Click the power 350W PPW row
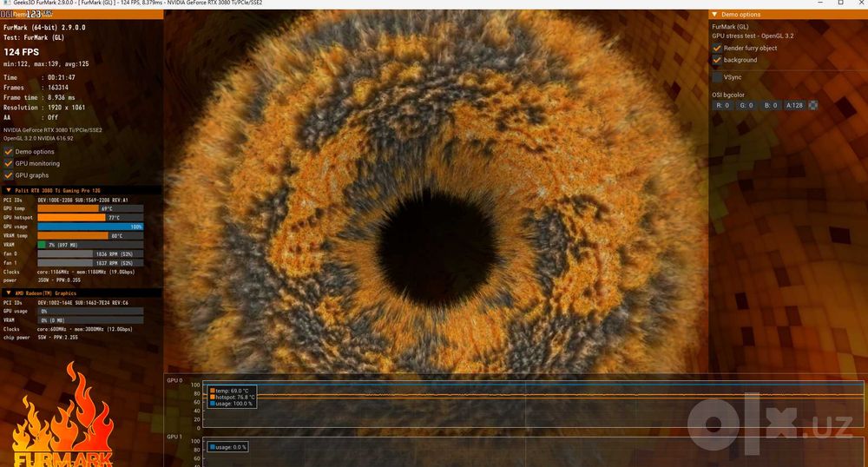The width and height of the screenshot is (868, 467). 42,280
